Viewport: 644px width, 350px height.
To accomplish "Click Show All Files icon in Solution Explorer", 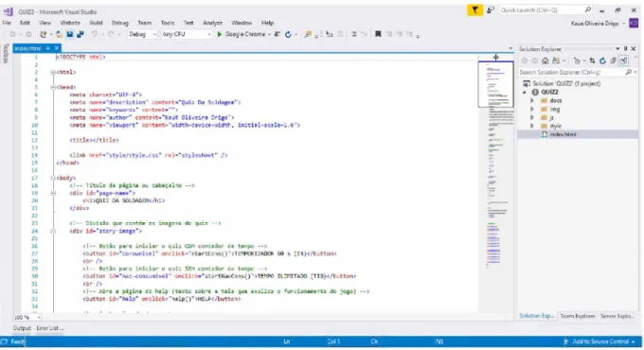I will 613,61.
